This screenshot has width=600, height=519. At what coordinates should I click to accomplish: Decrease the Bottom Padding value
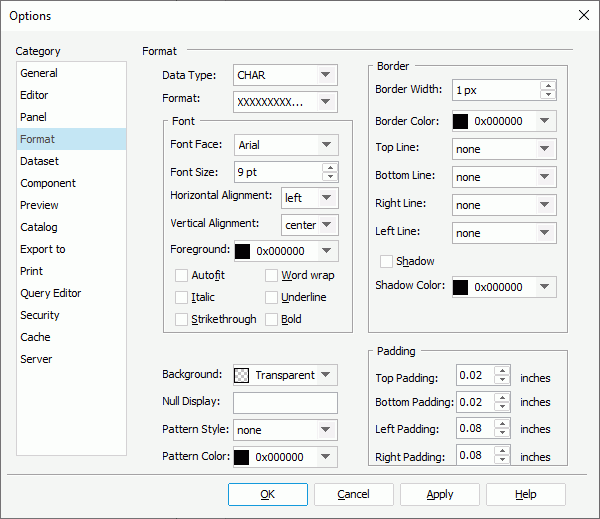[x=502, y=406]
